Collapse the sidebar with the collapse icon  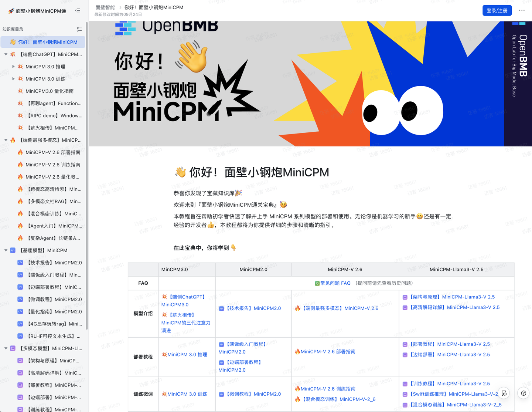(x=78, y=10)
